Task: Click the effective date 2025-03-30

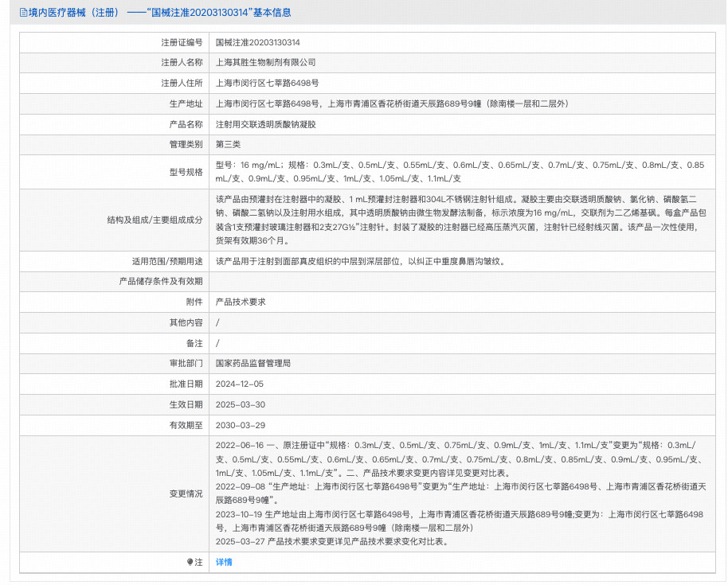Action: tap(240, 404)
